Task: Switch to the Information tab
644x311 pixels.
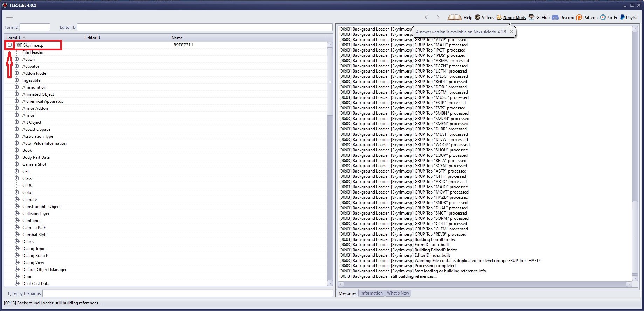Action: (371, 293)
